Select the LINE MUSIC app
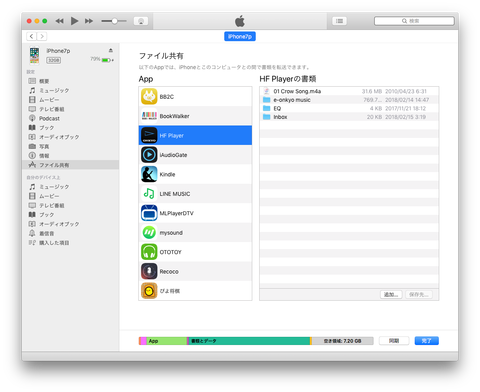The image size is (480, 392). tap(195, 194)
